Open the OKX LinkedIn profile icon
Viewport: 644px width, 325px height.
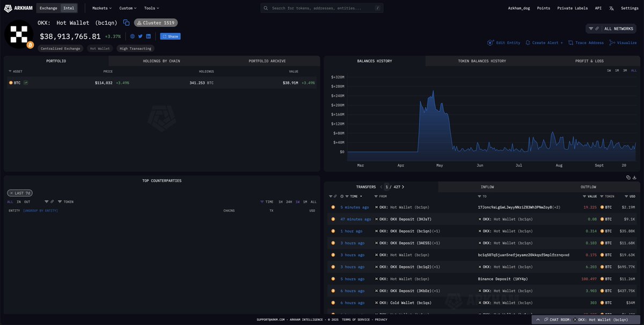tap(149, 37)
